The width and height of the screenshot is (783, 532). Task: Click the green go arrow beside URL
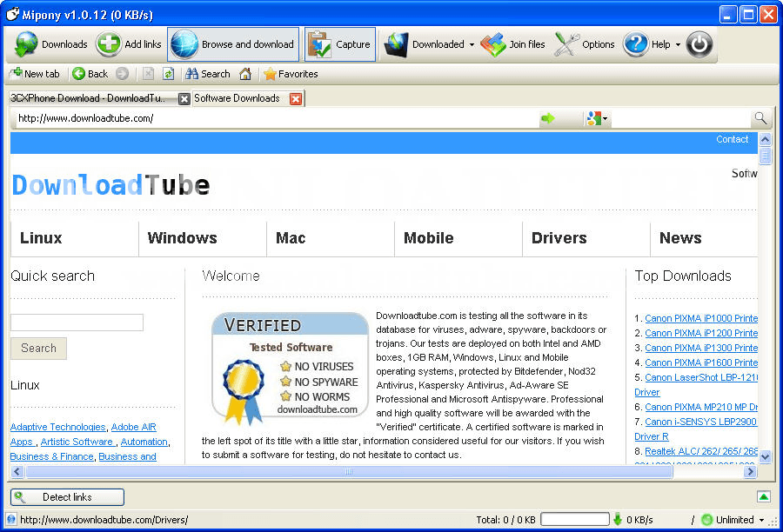pos(547,118)
